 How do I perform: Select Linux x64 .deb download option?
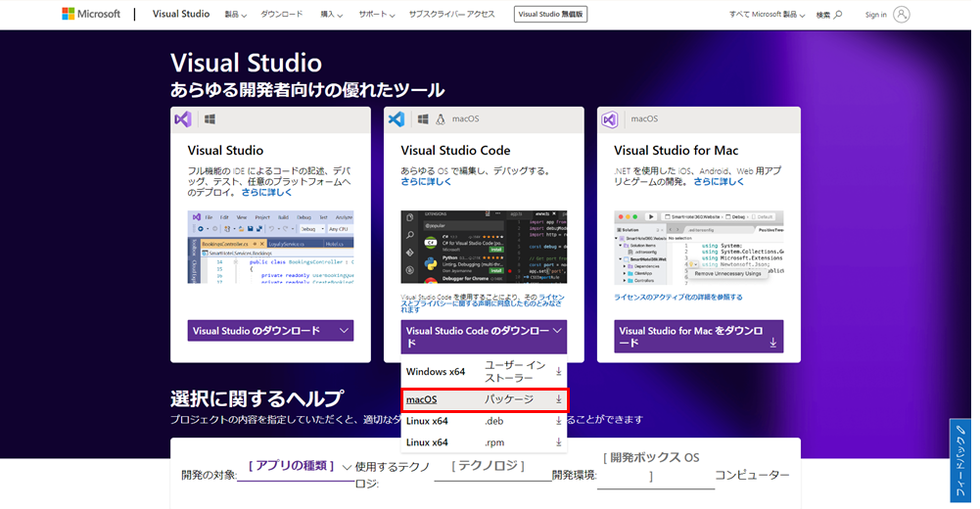pos(484,422)
